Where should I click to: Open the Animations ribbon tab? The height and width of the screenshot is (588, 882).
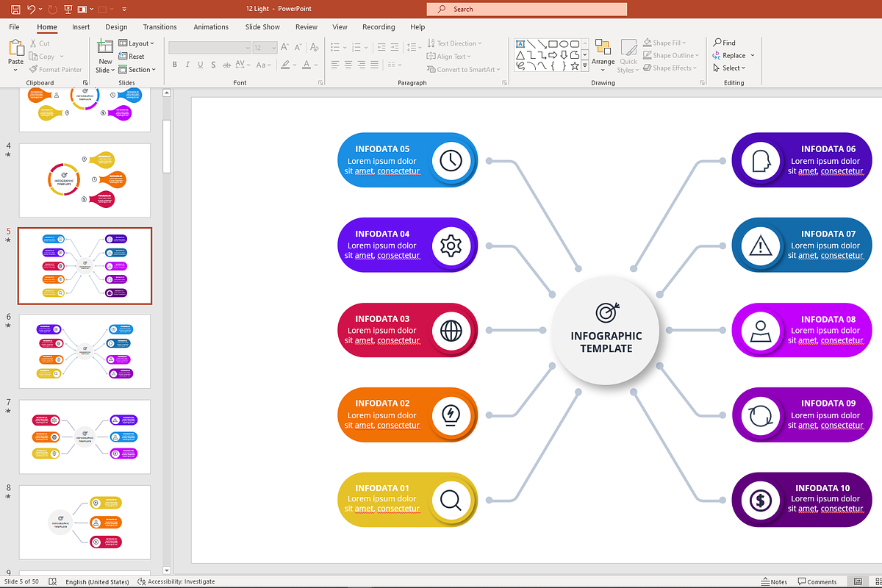tap(211, 27)
